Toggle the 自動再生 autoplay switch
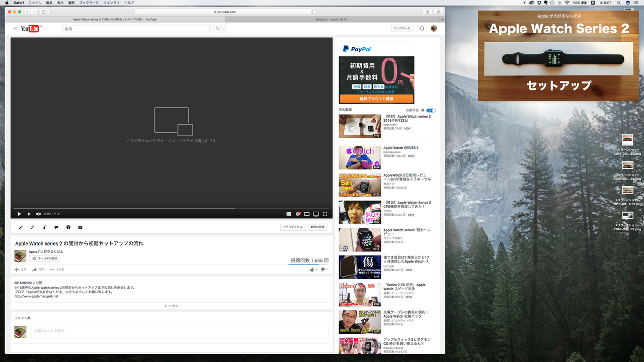Screen dimensions: 644x362 click(431, 110)
